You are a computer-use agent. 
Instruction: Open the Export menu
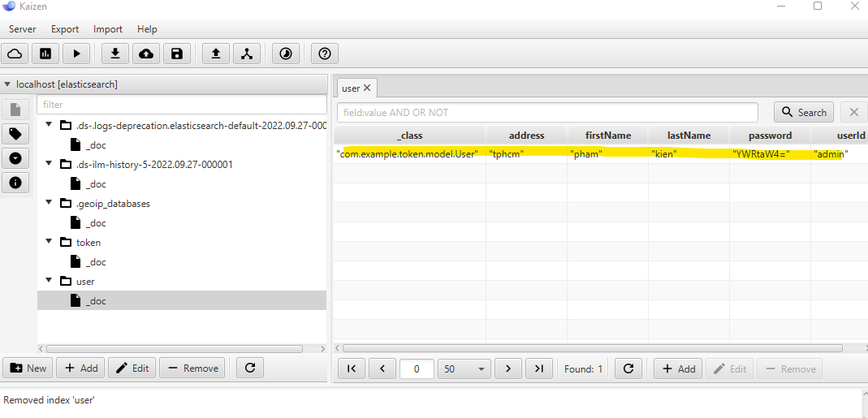pos(65,29)
